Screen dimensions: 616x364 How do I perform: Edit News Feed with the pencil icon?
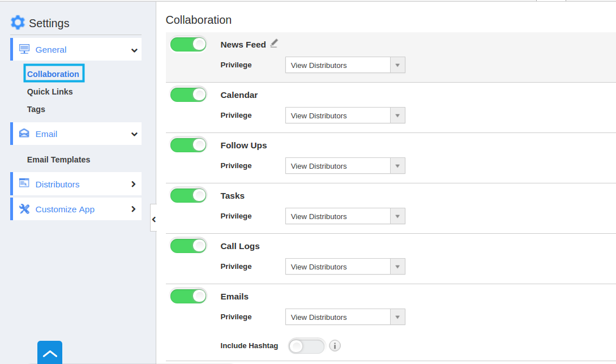[x=274, y=44]
